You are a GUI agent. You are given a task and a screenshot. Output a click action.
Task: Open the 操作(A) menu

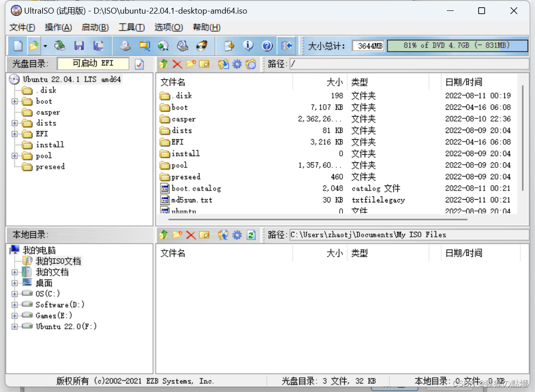pyautogui.click(x=58, y=27)
